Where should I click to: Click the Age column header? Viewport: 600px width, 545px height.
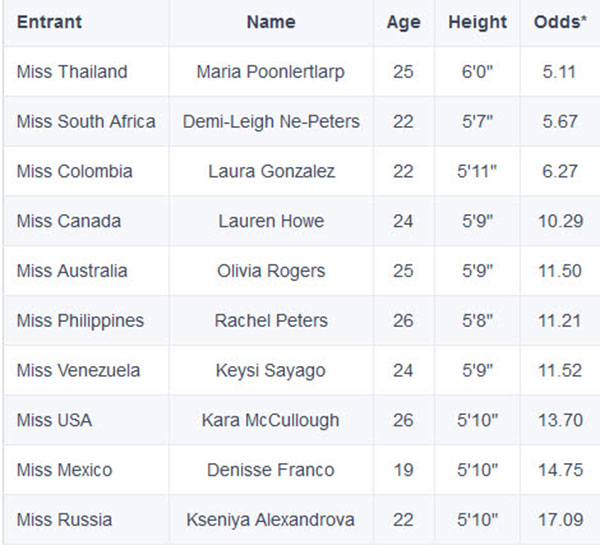403,22
